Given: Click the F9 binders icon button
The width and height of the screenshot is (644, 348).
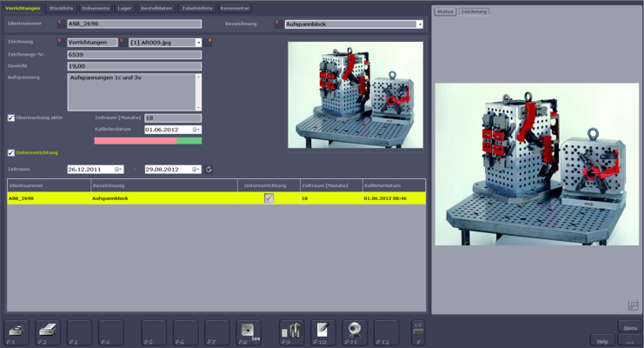Looking at the screenshot, I should click(292, 332).
